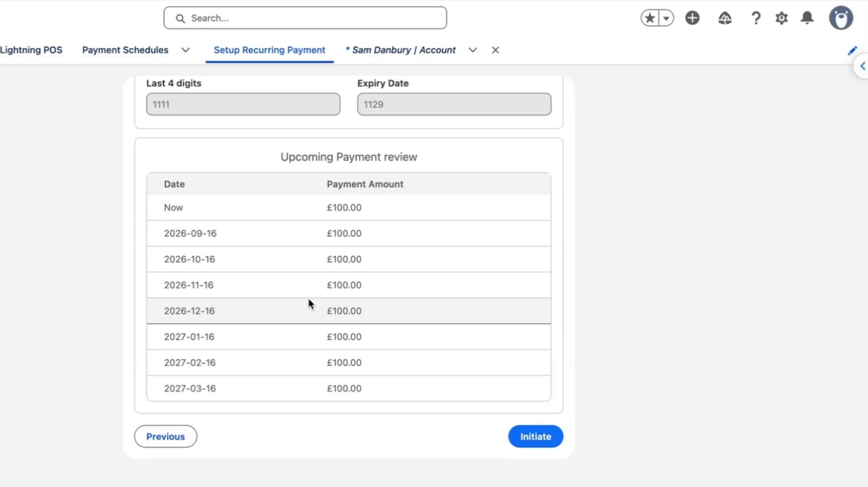
Task: Click the Upcoming Payment review heading
Action: [349, 157]
